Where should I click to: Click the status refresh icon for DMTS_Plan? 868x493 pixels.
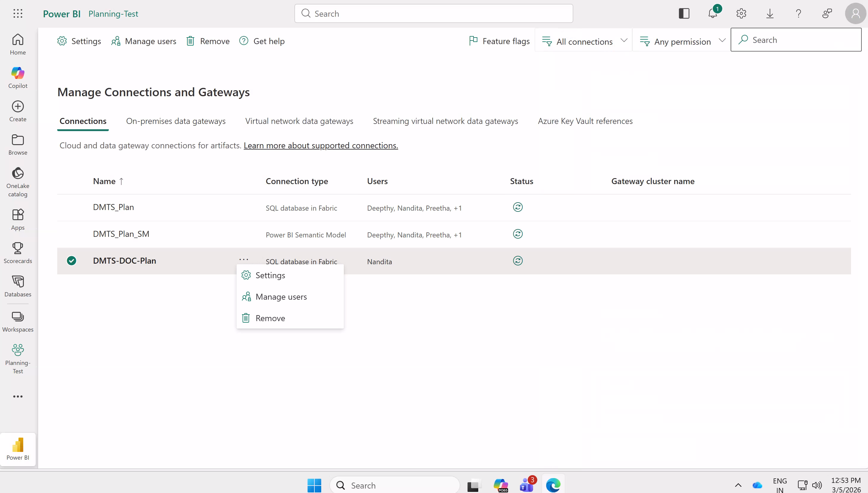click(518, 207)
